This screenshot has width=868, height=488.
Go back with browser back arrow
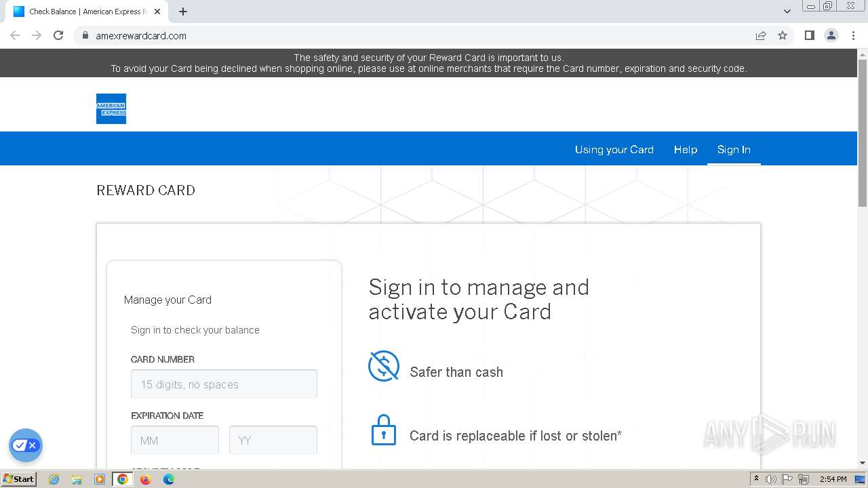(x=15, y=35)
